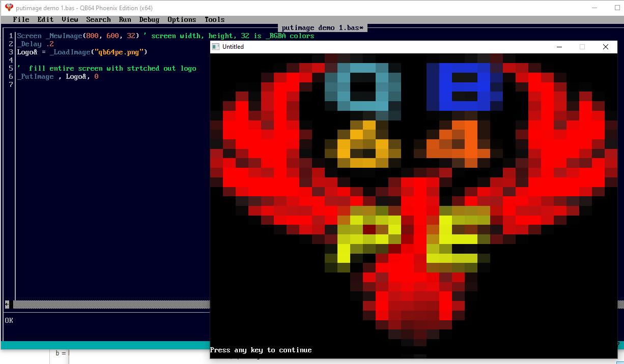Open the Search menu
Viewport: 624px width, 364px height.
[x=98, y=20]
